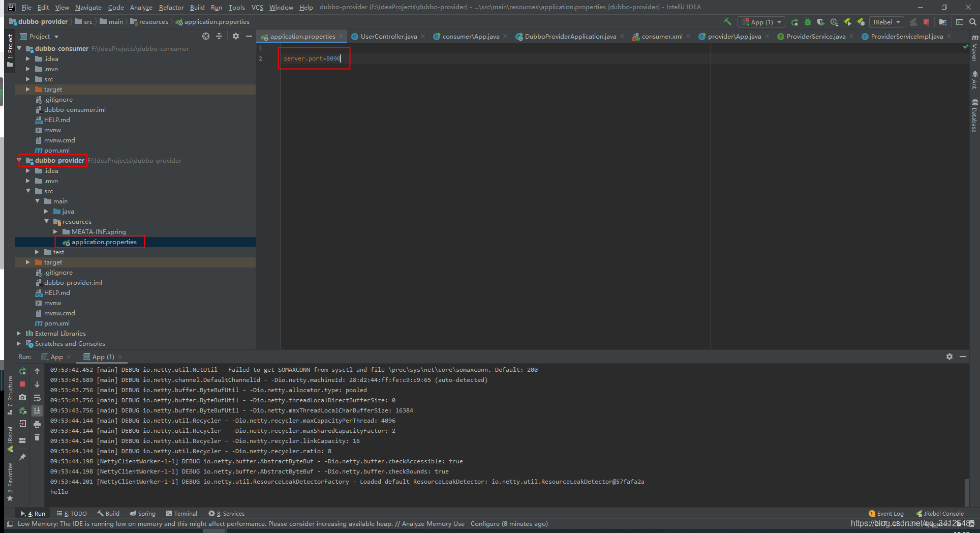This screenshot has height=533, width=980.
Task: Expand the dubbo-consumer target folder
Action: [28, 89]
